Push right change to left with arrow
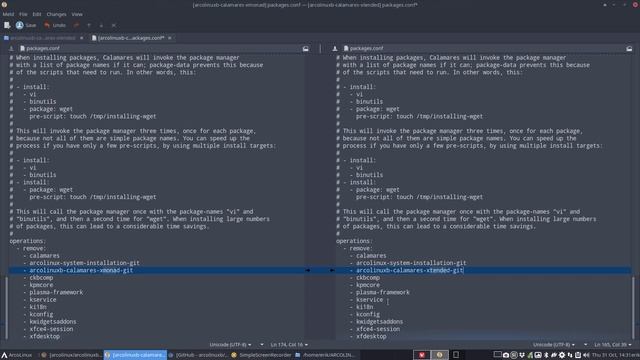Screen dimensions: 640x360 (332, 270)
